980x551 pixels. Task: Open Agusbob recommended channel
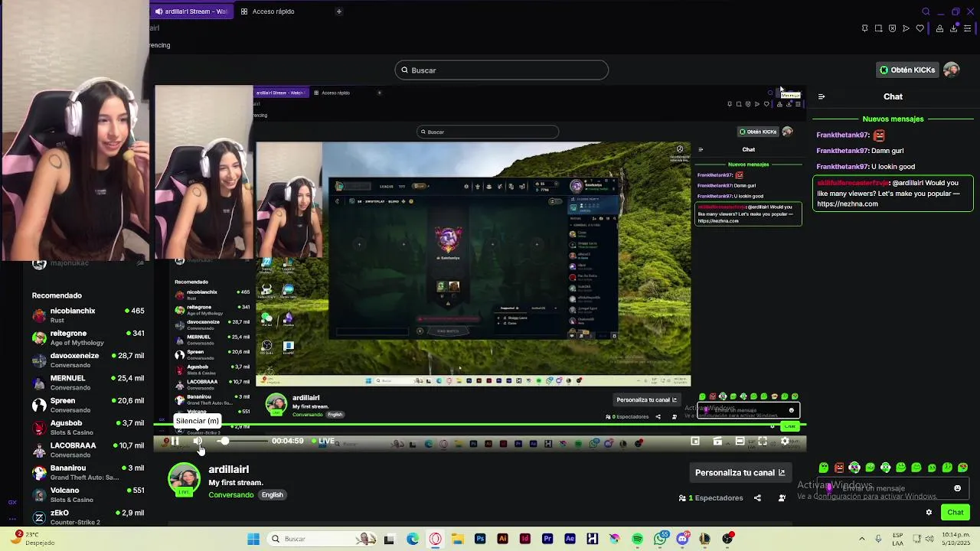pyautogui.click(x=88, y=427)
